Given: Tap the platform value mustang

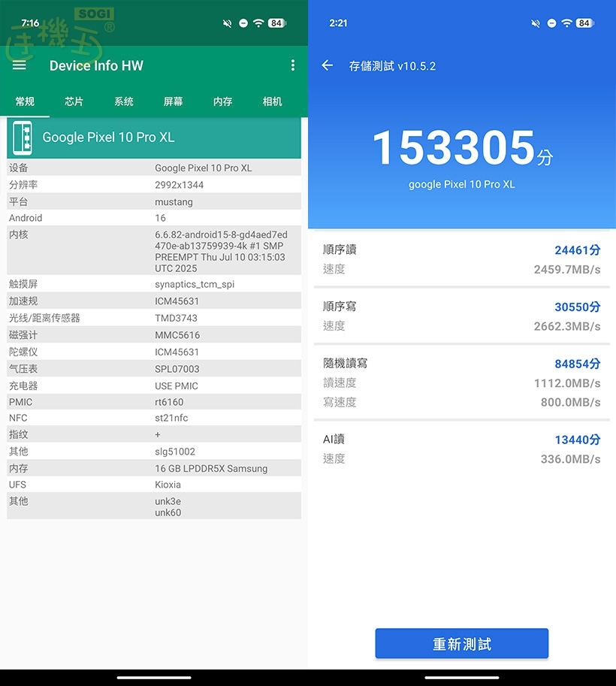Looking at the screenshot, I should 174,202.
